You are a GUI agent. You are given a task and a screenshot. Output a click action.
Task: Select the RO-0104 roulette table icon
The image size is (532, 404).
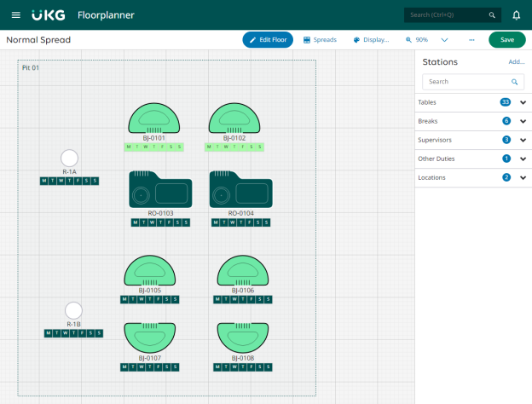(241, 189)
